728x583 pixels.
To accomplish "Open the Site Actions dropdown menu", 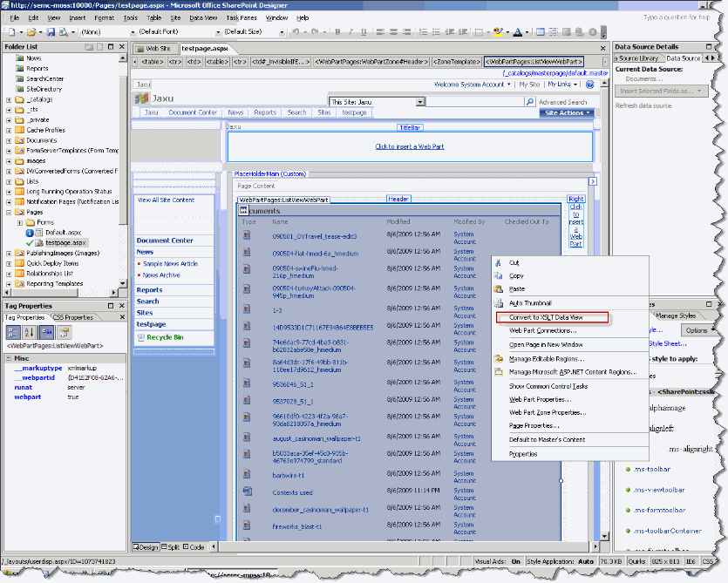I will pos(568,112).
